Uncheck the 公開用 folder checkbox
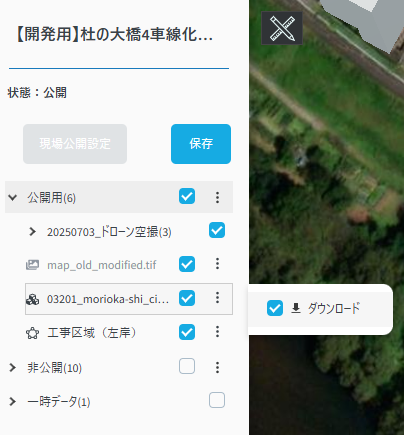 187,196
